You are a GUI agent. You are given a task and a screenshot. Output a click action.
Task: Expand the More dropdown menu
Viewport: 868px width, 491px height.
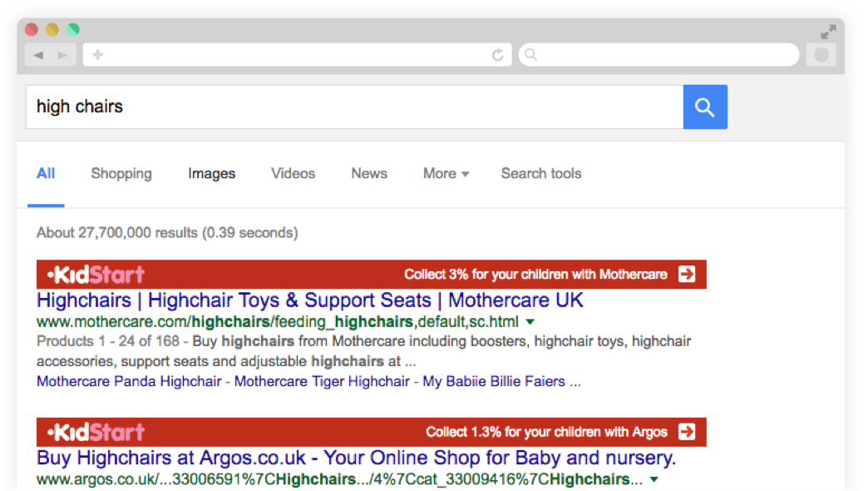446,173
